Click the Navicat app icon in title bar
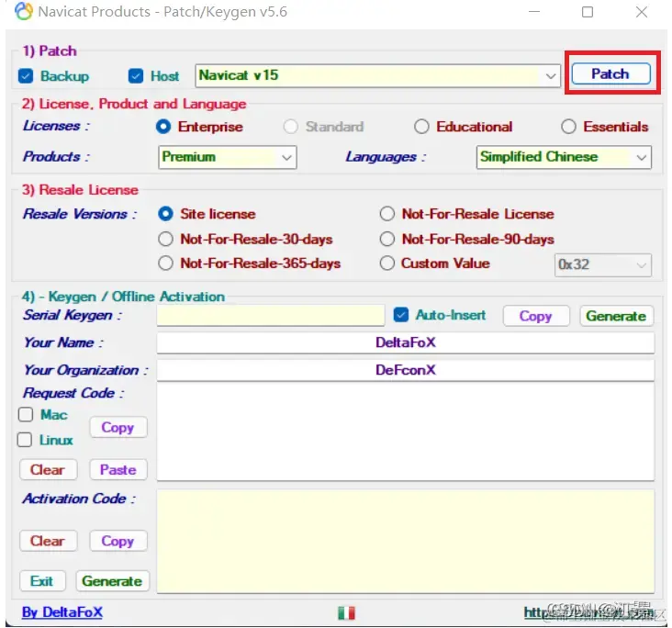 tap(24, 12)
